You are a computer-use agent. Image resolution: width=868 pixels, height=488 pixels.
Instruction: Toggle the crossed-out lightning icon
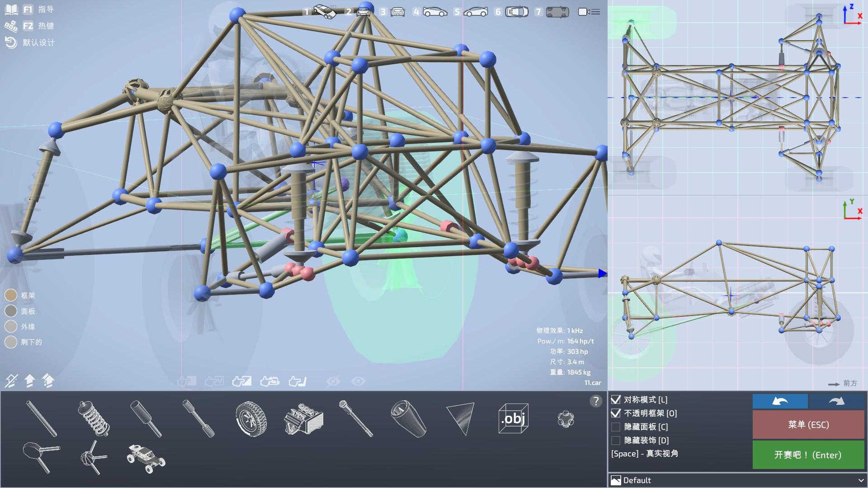tap(11, 381)
